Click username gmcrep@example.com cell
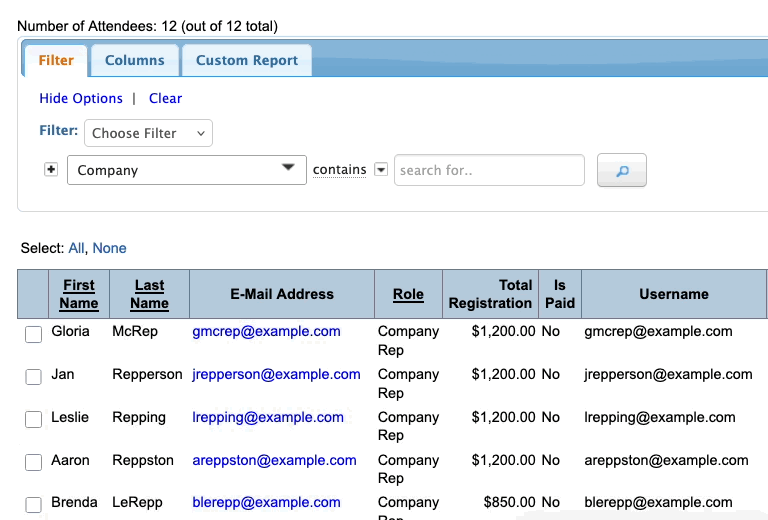The width and height of the screenshot is (768, 520). coord(658,331)
